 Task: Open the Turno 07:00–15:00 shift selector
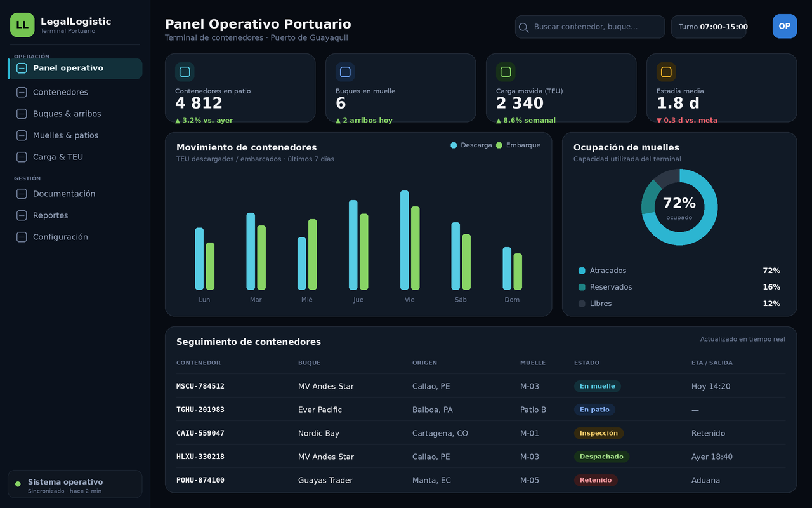point(709,27)
